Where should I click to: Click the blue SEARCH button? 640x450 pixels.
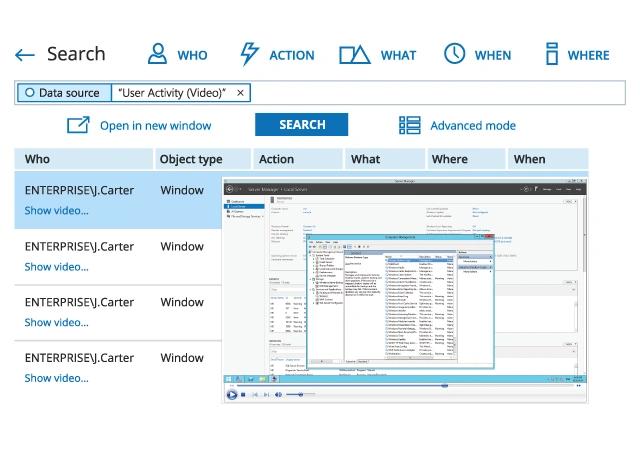tap(302, 125)
